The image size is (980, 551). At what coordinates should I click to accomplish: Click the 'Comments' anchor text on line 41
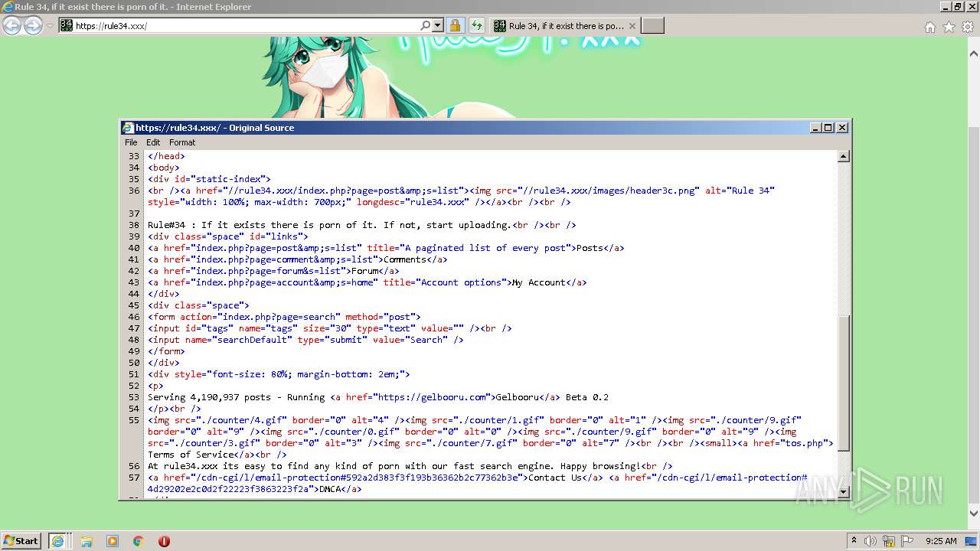[x=405, y=259]
